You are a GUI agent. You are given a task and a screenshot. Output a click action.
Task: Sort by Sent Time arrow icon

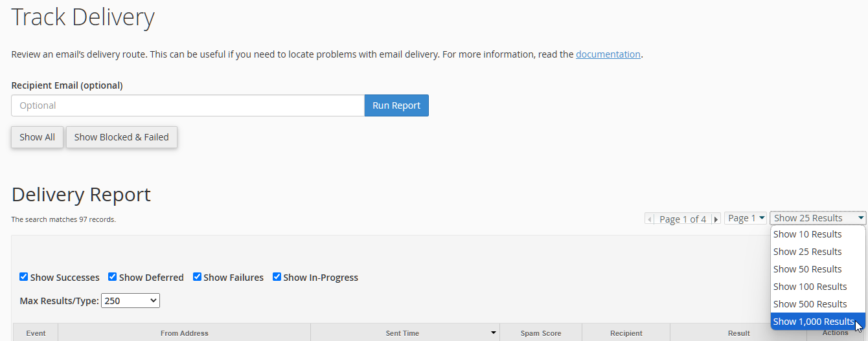click(494, 333)
